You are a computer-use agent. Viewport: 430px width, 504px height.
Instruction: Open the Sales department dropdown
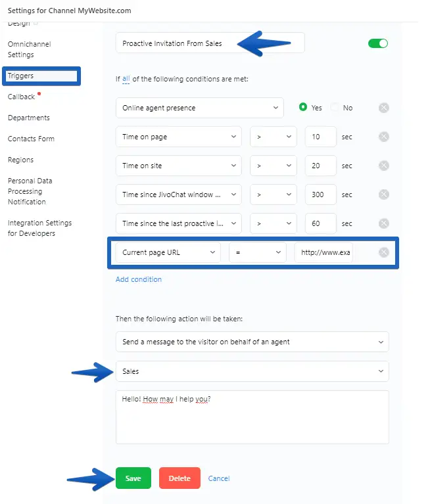click(252, 371)
